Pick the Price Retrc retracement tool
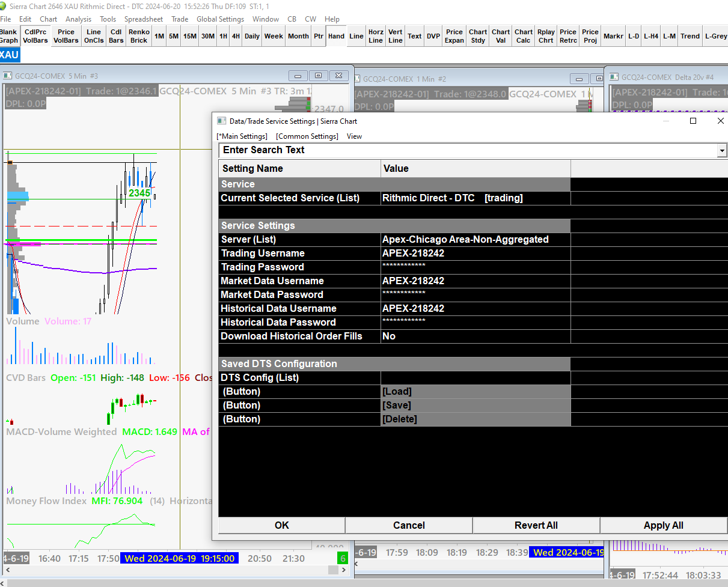 coord(567,36)
